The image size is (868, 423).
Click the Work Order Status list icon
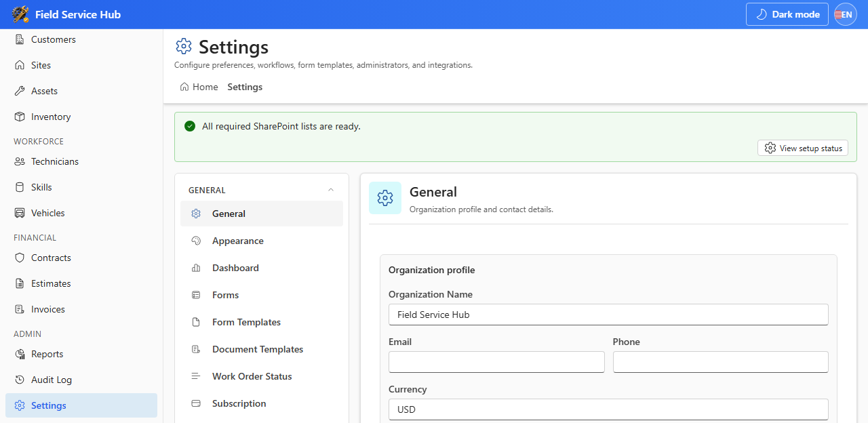pyautogui.click(x=196, y=376)
